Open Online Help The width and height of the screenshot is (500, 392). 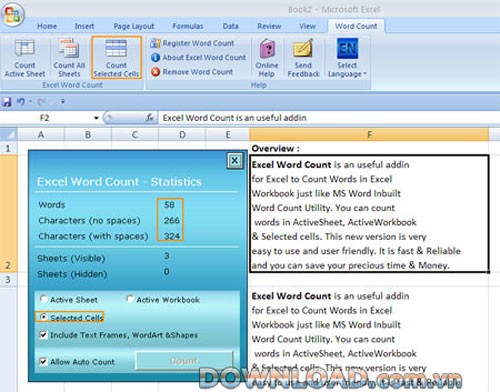(x=267, y=58)
